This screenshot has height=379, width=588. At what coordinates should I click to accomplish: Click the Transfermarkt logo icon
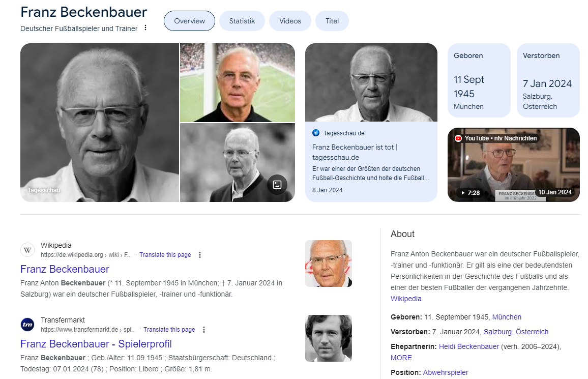(27, 324)
